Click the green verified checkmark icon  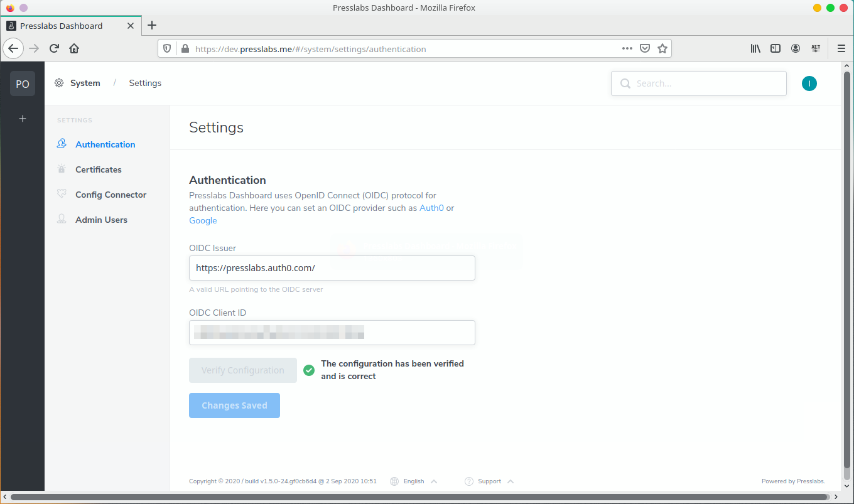(x=309, y=370)
